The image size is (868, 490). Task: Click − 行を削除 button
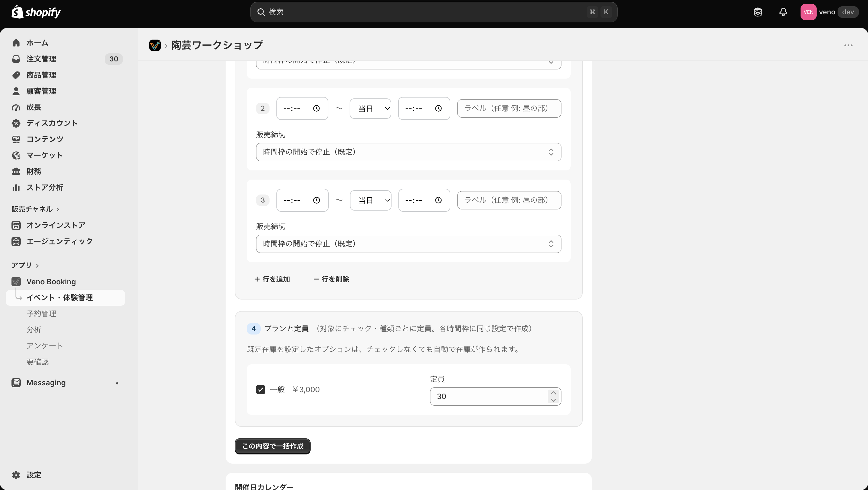tap(331, 279)
